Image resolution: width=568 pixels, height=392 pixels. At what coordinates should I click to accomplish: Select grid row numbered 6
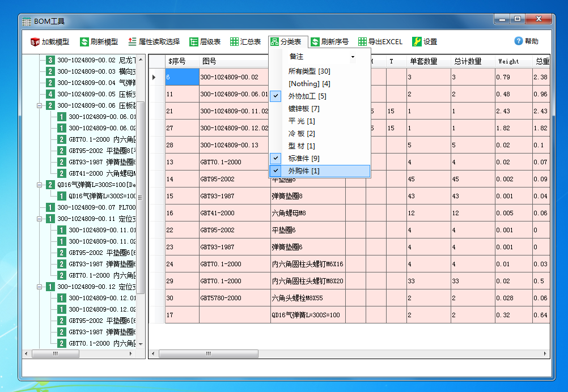[x=181, y=76]
